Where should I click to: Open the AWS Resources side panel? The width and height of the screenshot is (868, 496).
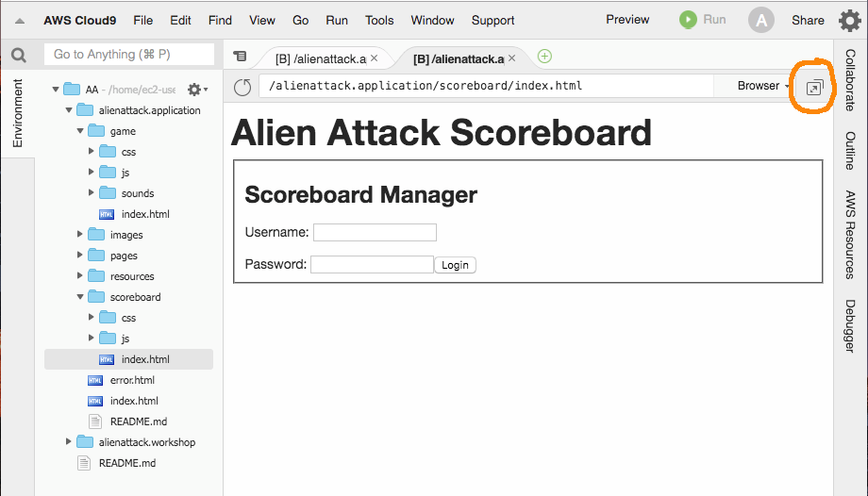850,235
